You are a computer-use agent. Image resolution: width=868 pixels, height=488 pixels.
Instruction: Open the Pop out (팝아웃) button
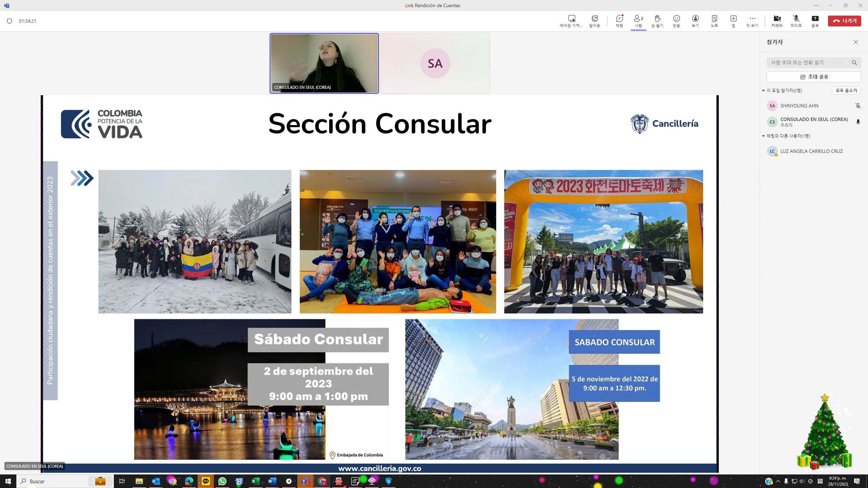click(x=594, y=21)
